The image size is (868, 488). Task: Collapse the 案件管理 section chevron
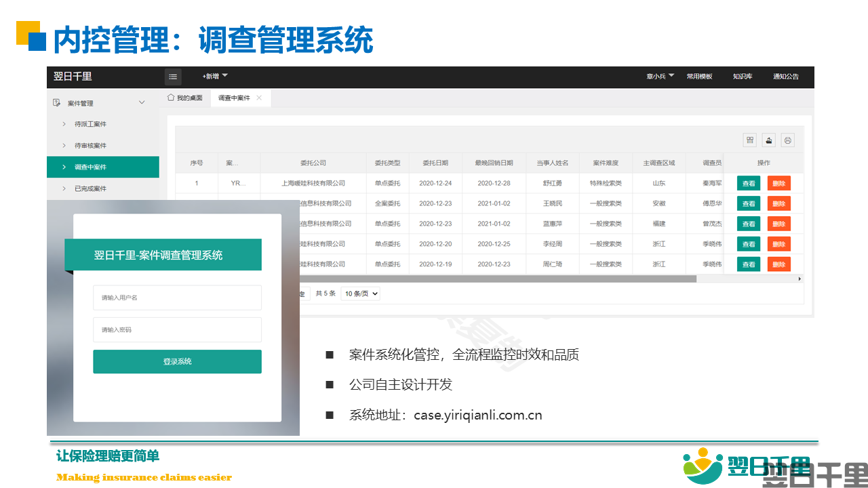coord(142,102)
